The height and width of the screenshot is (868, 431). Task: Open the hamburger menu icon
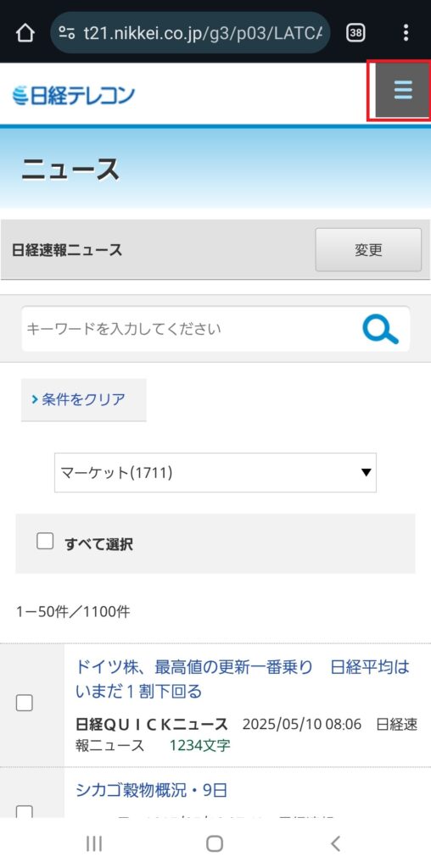(x=403, y=90)
